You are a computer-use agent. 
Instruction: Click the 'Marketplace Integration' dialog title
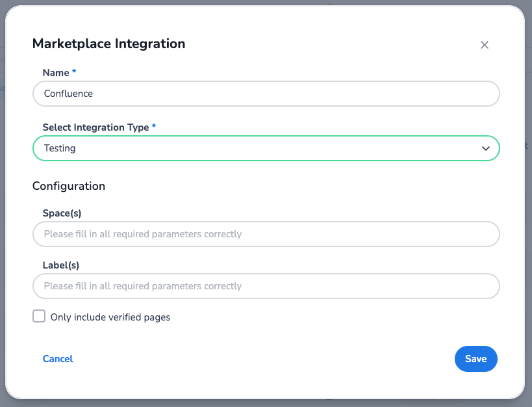coord(108,44)
